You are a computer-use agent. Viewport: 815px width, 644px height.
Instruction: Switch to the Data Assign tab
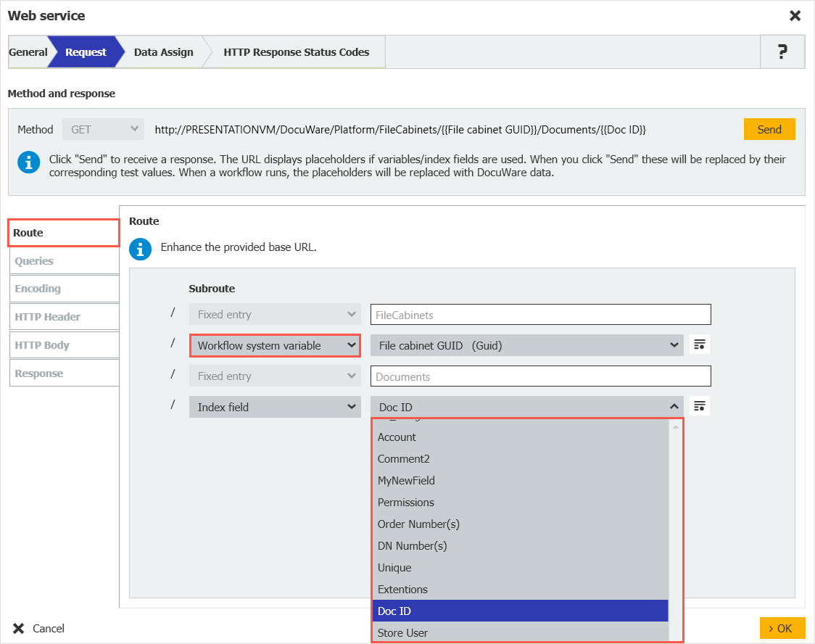pos(164,51)
